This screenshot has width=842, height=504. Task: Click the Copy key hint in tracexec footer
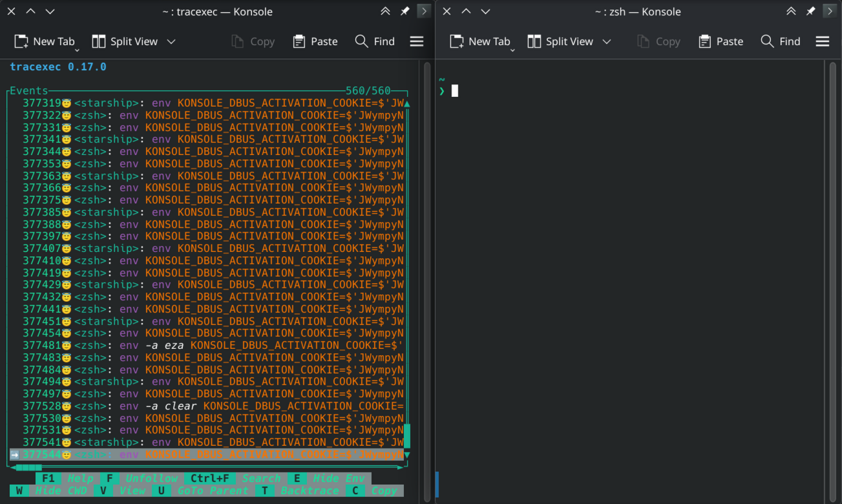click(x=375, y=491)
